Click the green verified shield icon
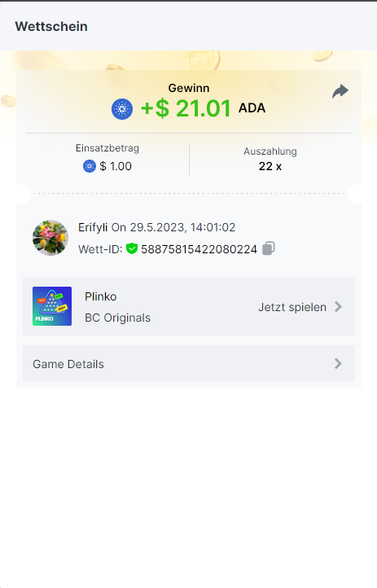 (132, 248)
